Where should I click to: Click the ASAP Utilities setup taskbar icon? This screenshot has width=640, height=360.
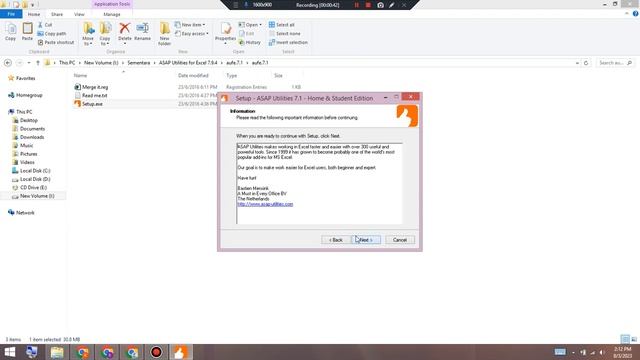point(180,352)
